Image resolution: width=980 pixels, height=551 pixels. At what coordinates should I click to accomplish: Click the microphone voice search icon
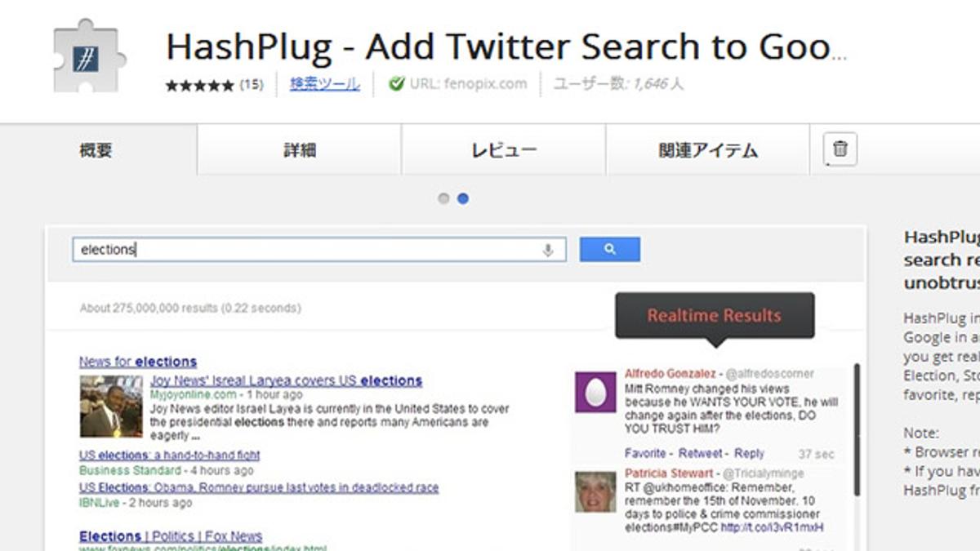click(x=548, y=250)
